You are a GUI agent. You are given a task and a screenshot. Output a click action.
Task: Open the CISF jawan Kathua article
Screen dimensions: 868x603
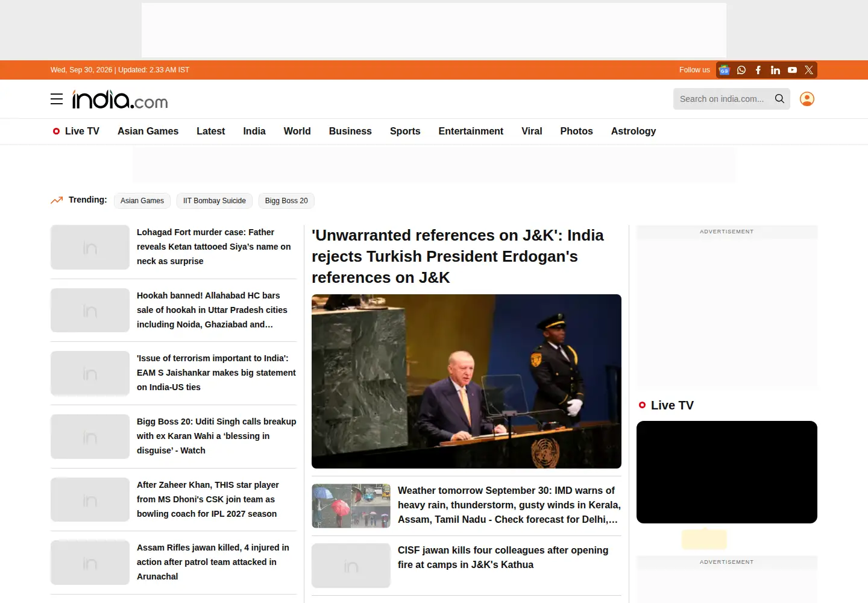click(503, 558)
